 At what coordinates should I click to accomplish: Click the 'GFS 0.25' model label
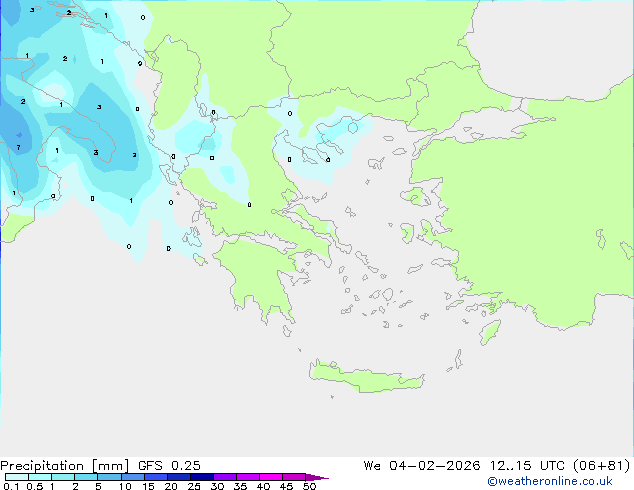pos(169,466)
